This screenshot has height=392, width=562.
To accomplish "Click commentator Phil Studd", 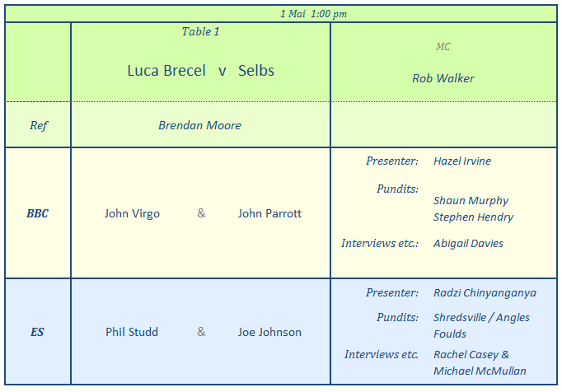I will pos(132,333).
